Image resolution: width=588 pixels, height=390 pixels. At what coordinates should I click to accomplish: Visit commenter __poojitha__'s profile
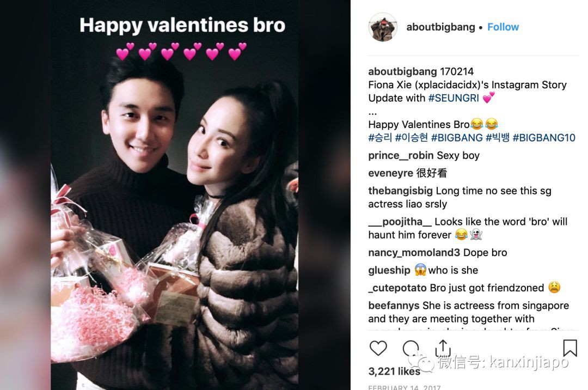click(x=400, y=222)
